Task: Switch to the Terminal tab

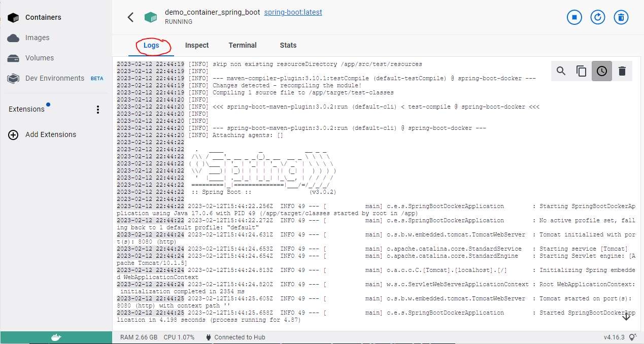Action: coord(242,45)
